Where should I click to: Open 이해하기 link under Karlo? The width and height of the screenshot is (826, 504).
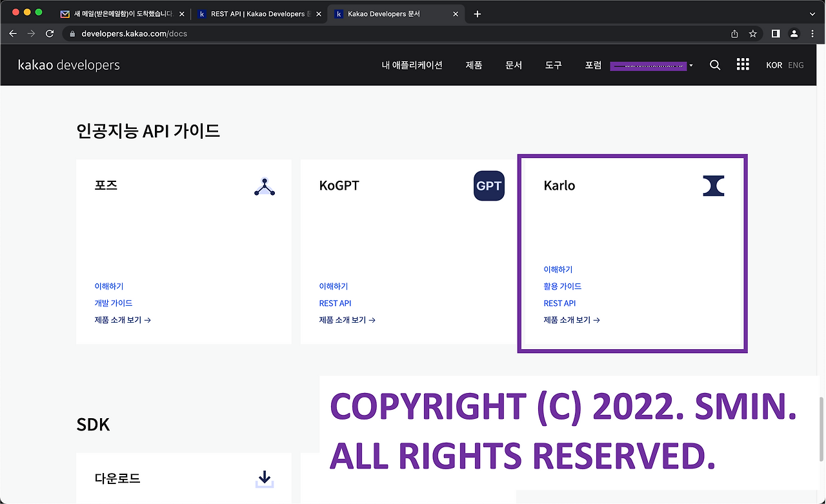pos(558,270)
